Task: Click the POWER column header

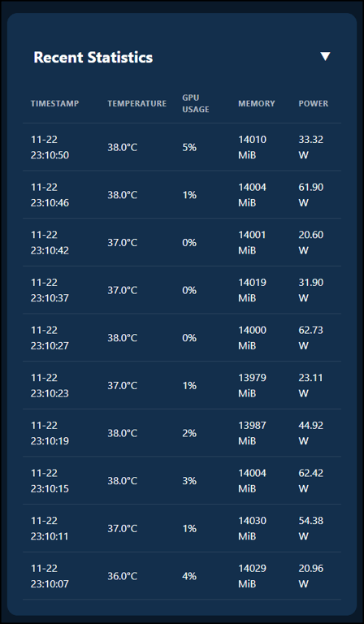Action: coord(314,103)
